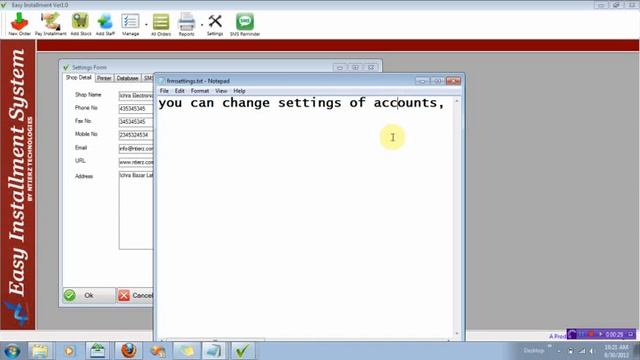
Task: Open the taskbar icon right of media player
Action: click(98, 351)
